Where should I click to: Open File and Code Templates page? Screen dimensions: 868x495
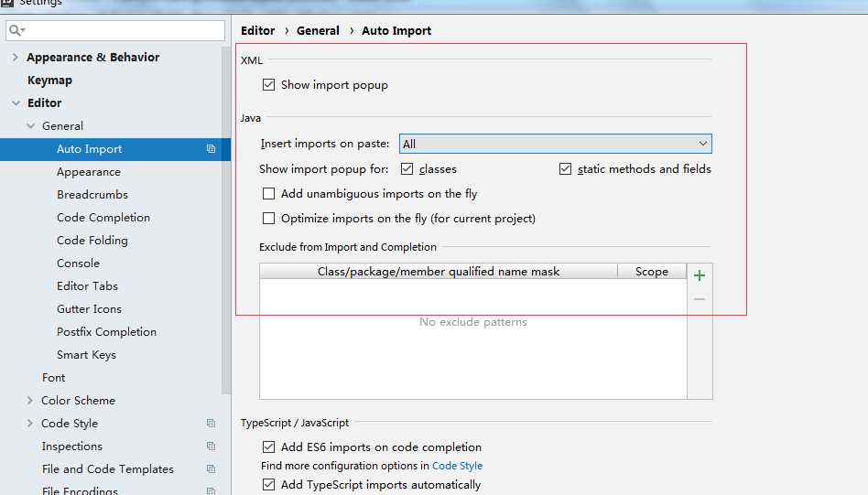[x=108, y=469]
